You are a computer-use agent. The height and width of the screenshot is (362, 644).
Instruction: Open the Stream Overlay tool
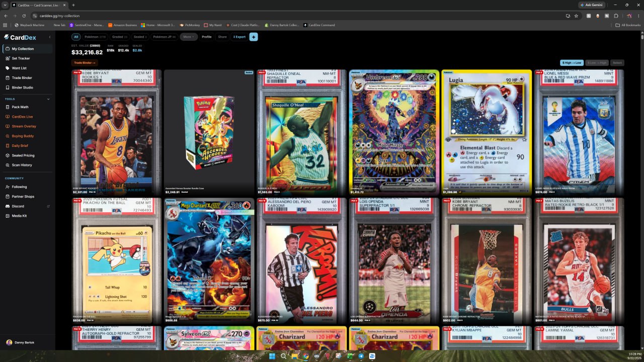point(27,126)
